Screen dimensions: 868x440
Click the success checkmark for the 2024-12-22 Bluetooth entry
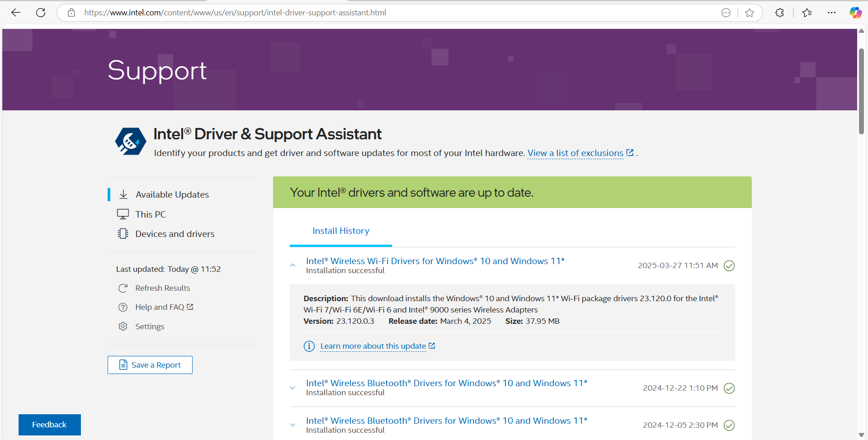click(x=729, y=388)
